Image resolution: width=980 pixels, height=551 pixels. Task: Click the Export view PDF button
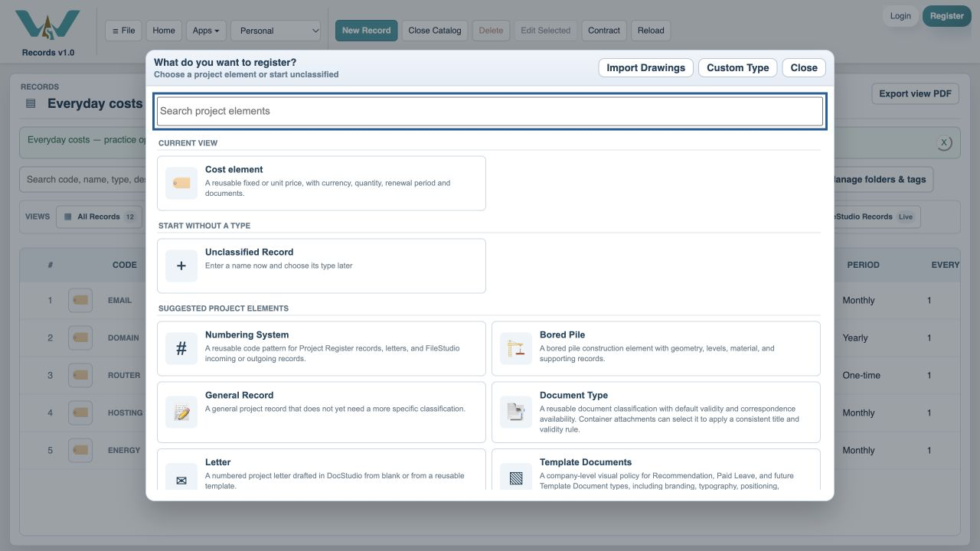pyautogui.click(x=915, y=93)
